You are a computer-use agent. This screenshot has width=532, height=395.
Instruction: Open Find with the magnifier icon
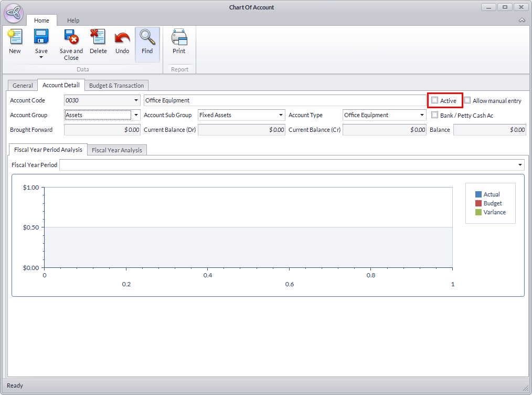click(147, 38)
